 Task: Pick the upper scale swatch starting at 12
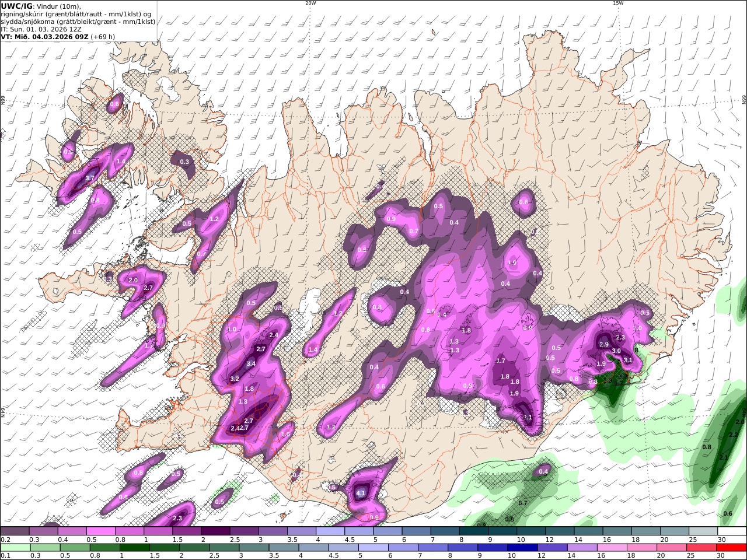[560, 531]
